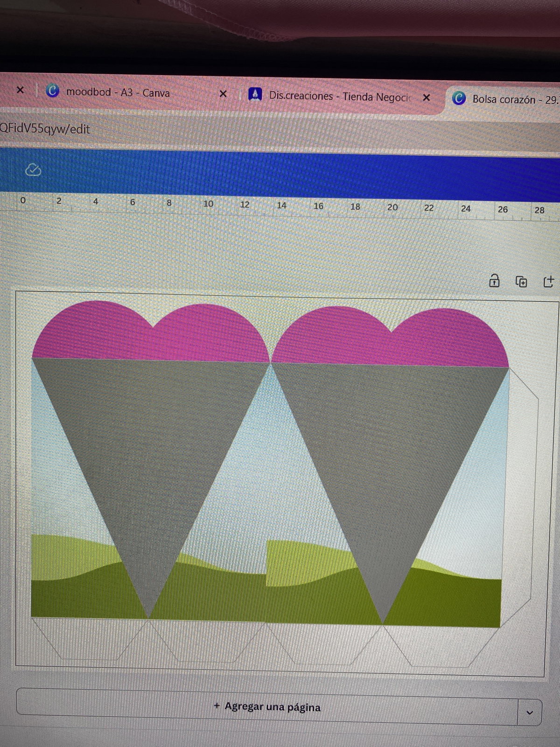Click the browser address bar URL

point(45,129)
